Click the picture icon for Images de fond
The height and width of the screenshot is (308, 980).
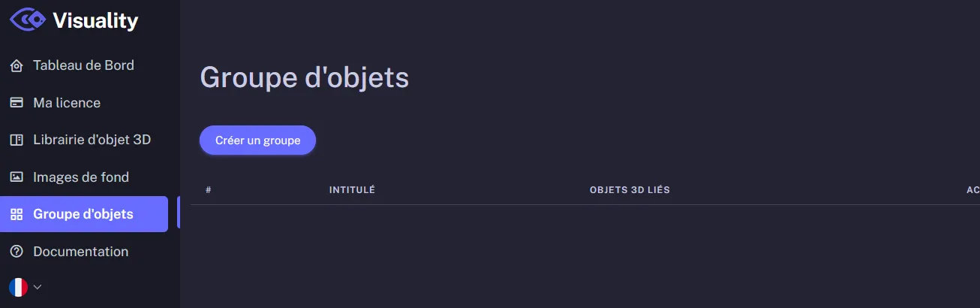[17, 177]
